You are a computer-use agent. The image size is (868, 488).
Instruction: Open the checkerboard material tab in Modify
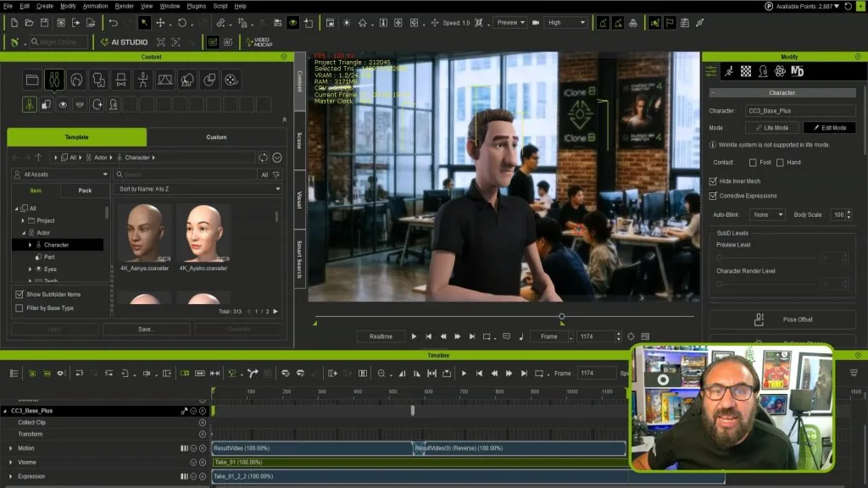click(746, 71)
